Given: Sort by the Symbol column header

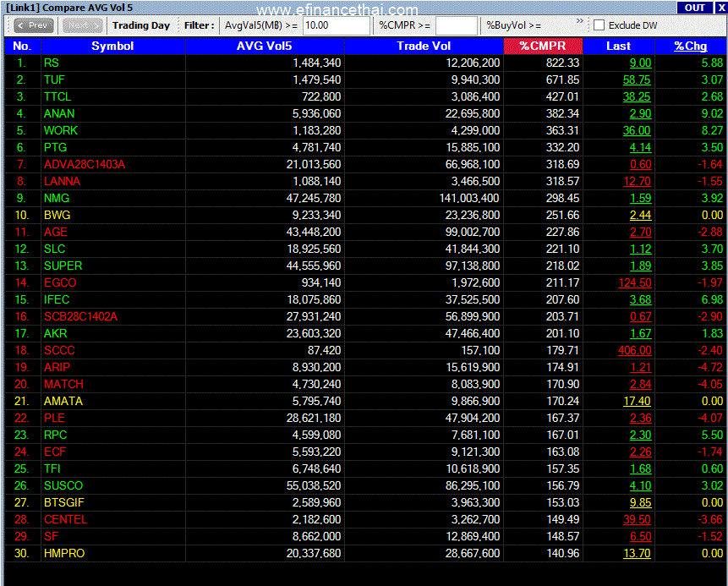Looking at the screenshot, I should tap(112, 46).
